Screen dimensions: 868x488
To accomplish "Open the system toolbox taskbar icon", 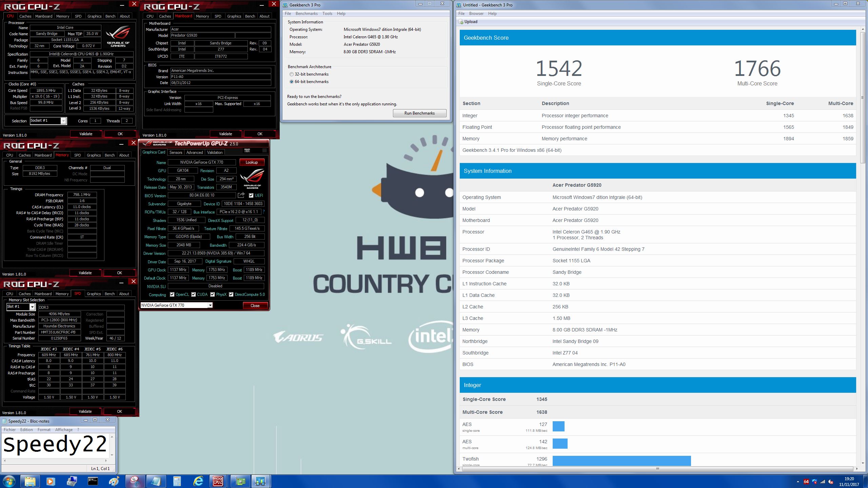I will pyautogui.click(x=72, y=481).
